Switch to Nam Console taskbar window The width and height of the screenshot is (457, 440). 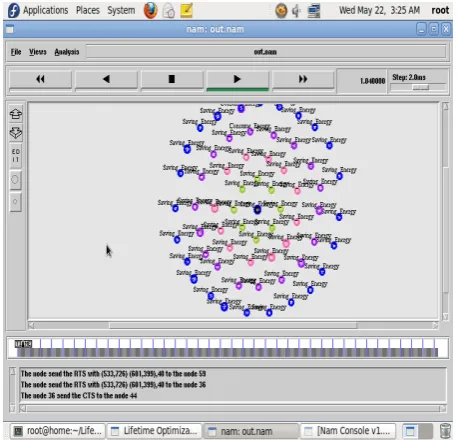click(x=348, y=431)
